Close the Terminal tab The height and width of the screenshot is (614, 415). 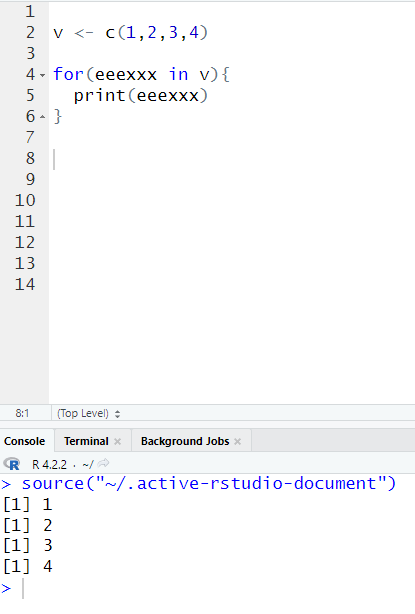point(117,442)
